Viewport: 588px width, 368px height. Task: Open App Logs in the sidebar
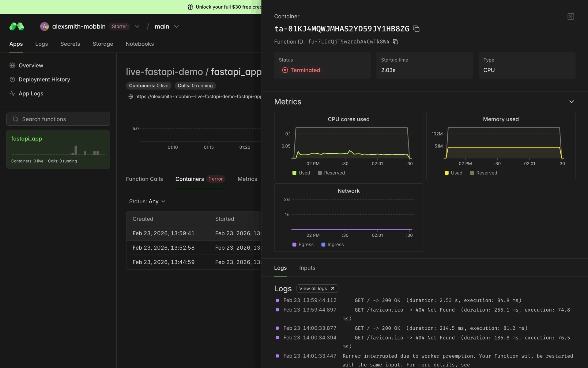[26, 94]
